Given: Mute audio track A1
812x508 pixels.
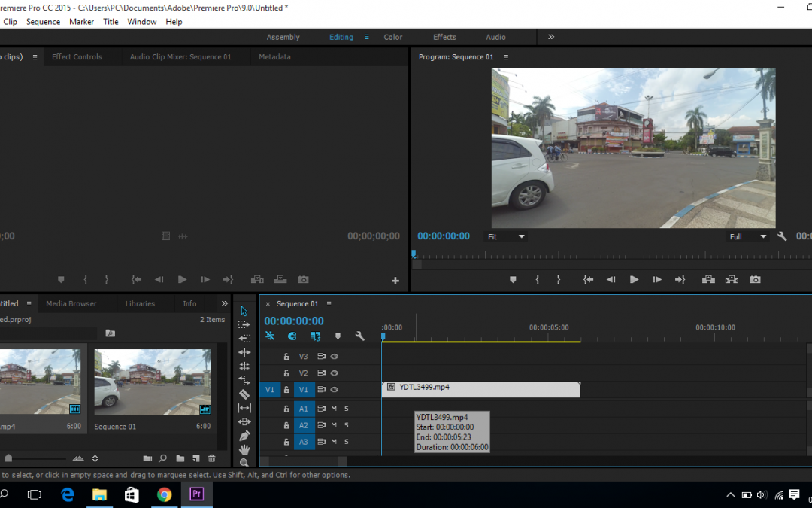Looking at the screenshot, I should point(334,409).
